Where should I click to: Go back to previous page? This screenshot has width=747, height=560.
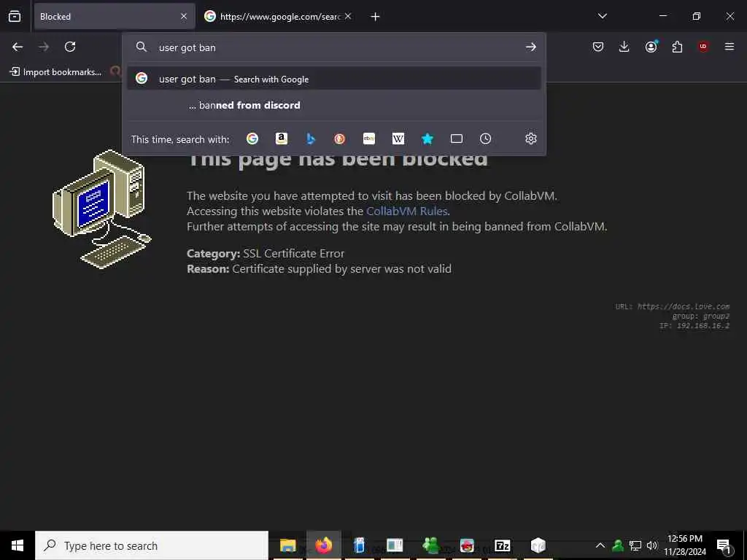(18, 47)
